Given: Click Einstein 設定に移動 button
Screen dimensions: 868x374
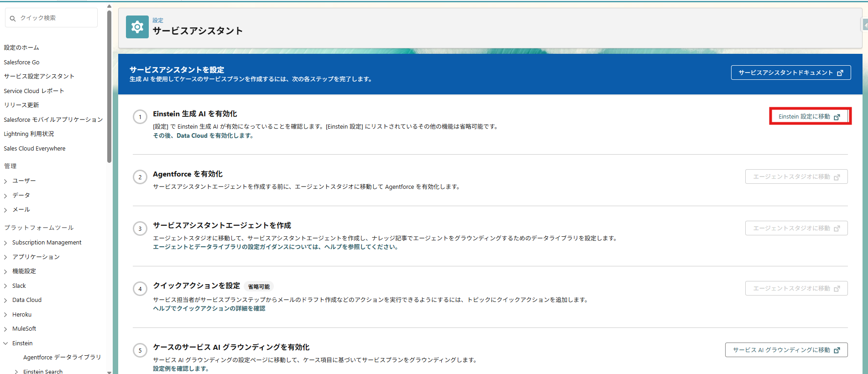Looking at the screenshot, I should 809,117.
